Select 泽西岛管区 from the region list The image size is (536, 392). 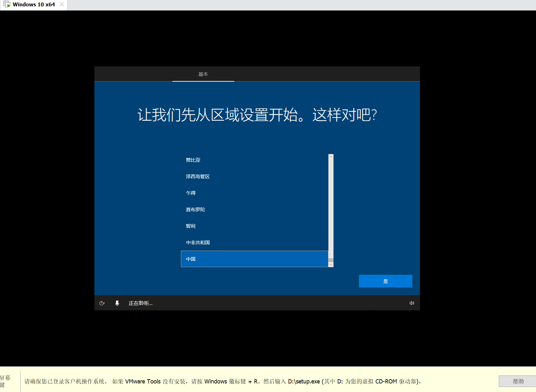[x=254, y=177]
